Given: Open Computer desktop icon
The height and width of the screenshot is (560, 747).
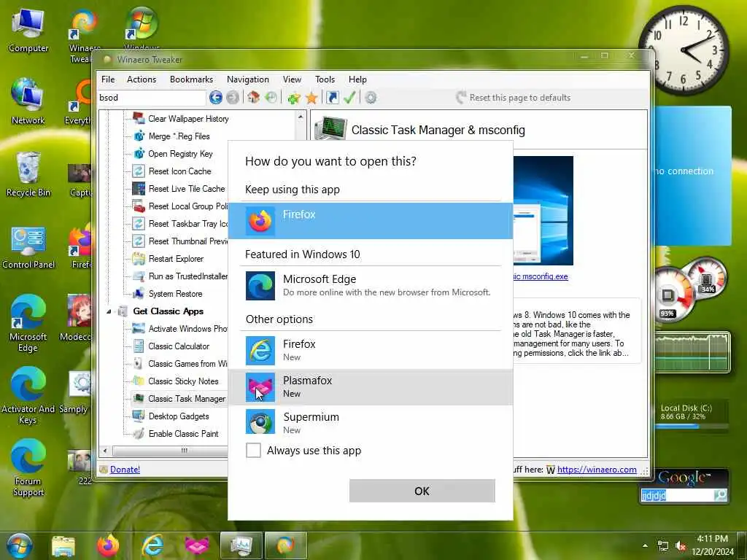Looking at the screenshot, I should (x=28, y=31).
